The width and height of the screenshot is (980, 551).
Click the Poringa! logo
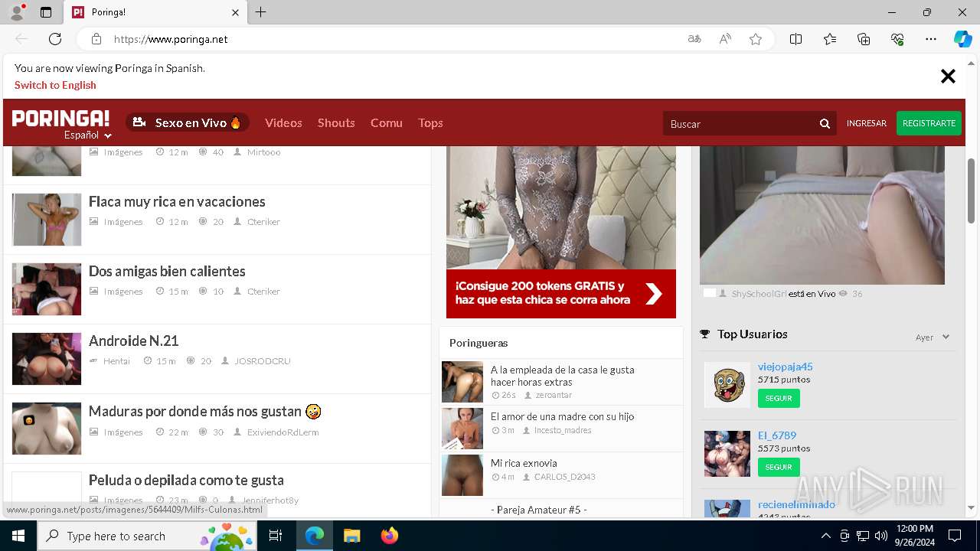tap(60, 118)
